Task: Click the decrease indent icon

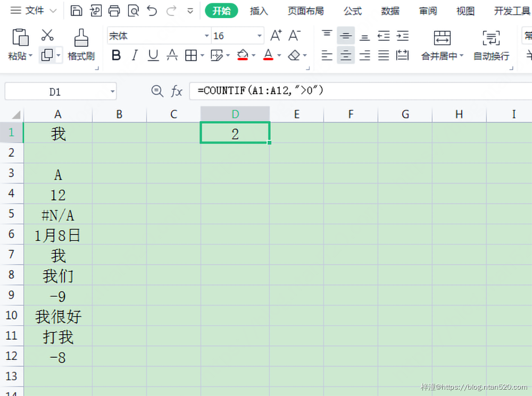Action: click(384, 36)
